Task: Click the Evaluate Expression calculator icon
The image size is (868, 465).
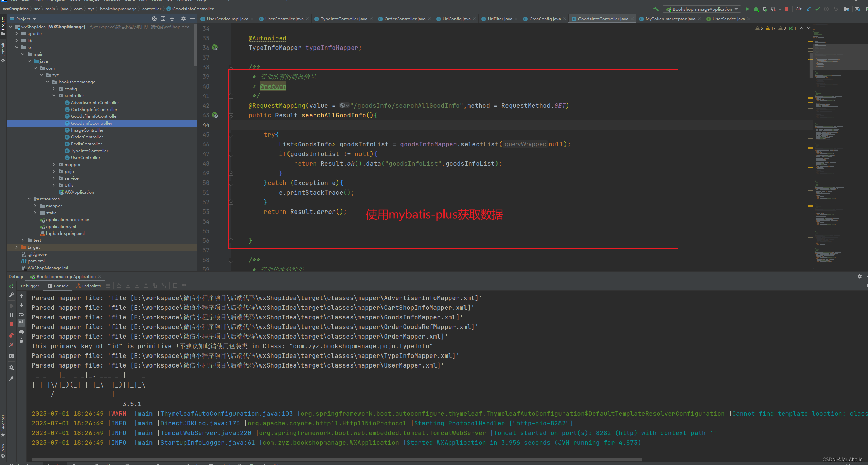Action: (x=175, y=286)
